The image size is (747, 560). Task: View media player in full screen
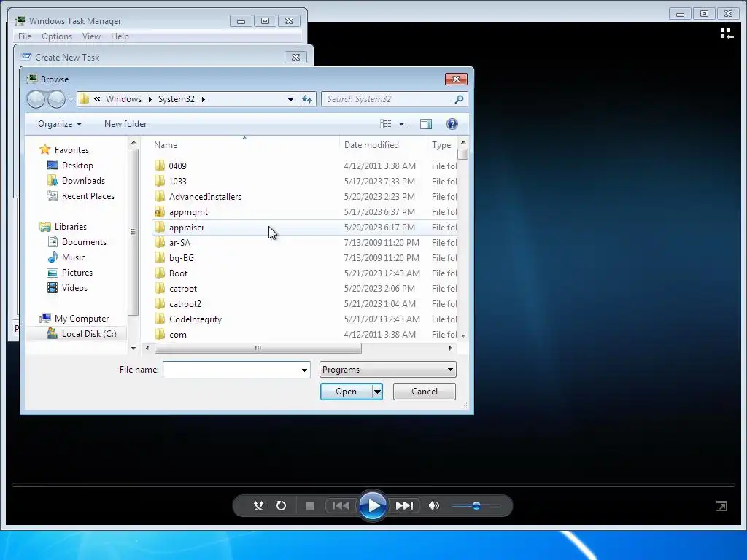pyautogui.click(x=721, y=506)
